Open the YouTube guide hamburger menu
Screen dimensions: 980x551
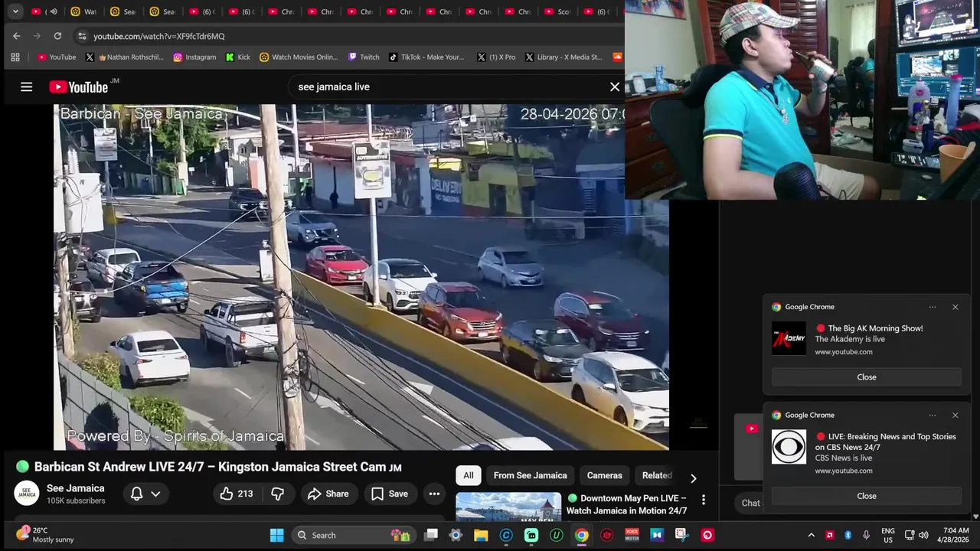coord(27,86)
